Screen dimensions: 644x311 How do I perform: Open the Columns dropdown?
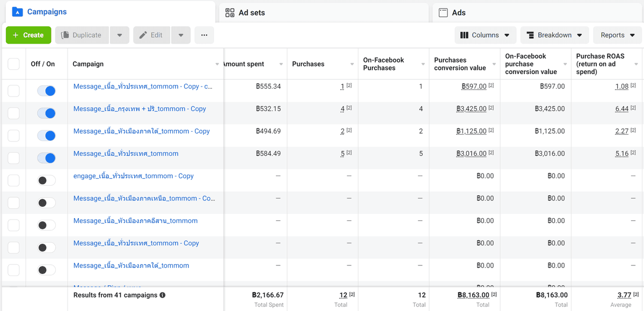(x=485, y=35)
